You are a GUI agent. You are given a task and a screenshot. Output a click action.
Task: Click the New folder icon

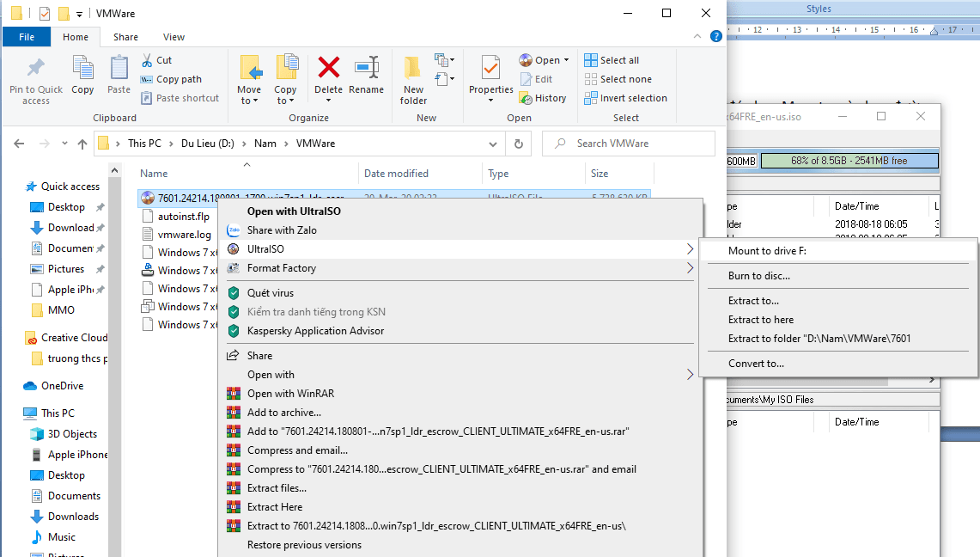(412, 68)
